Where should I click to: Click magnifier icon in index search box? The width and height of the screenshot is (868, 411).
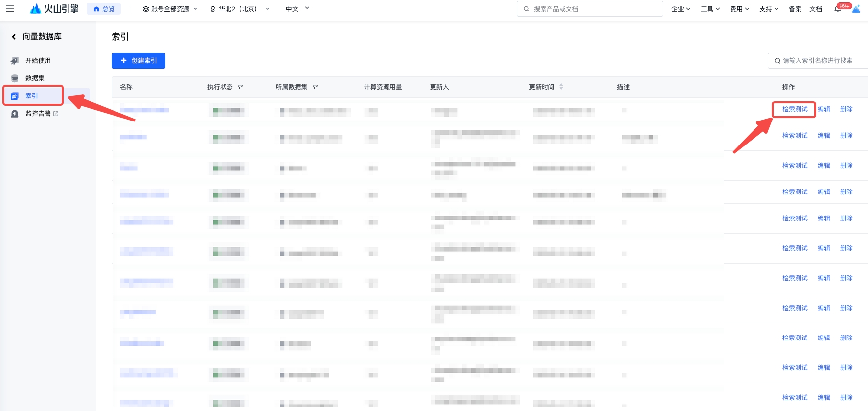pyautogui.click(x=777, y=61)
